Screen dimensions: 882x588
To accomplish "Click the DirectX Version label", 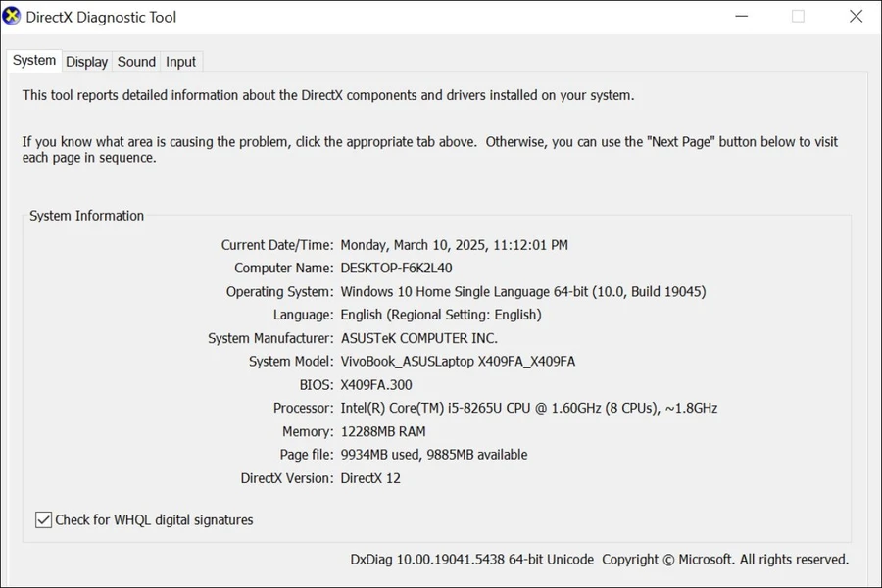I will (287, 478).
